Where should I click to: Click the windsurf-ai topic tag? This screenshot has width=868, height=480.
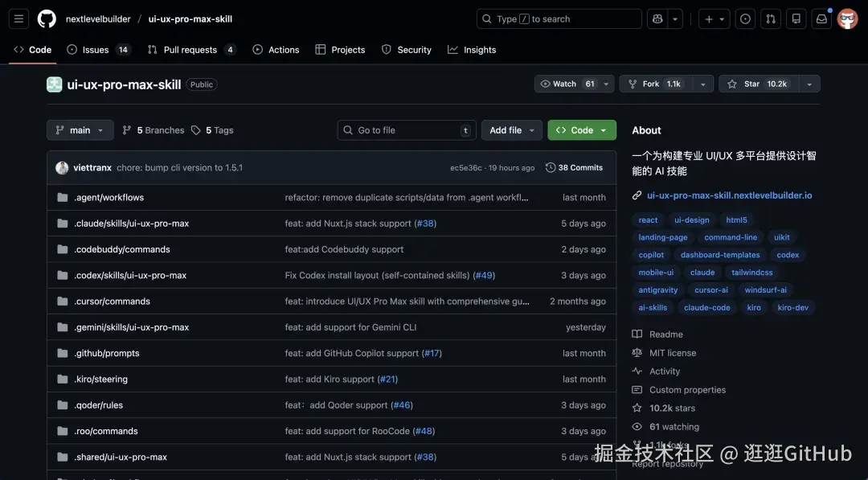pyautogui.click(x=766, y=290)
